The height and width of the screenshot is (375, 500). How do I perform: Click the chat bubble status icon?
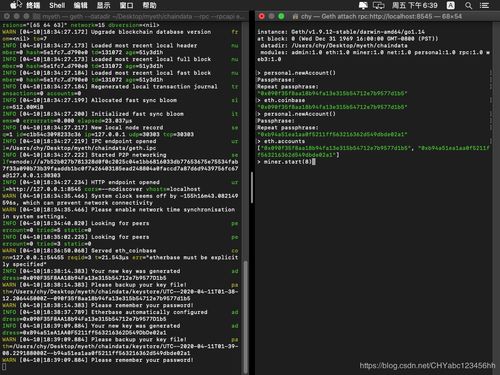tap(363, 5)
